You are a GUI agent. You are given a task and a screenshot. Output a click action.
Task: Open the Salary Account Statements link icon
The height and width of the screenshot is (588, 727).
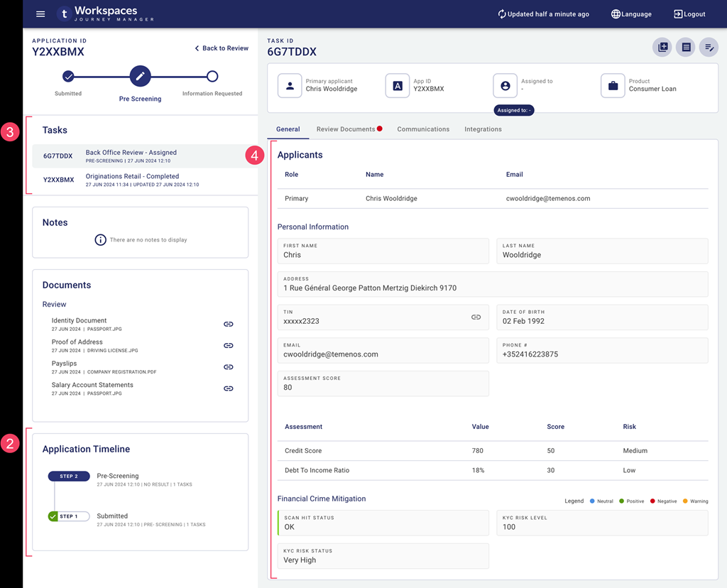[x=229, y=388]
